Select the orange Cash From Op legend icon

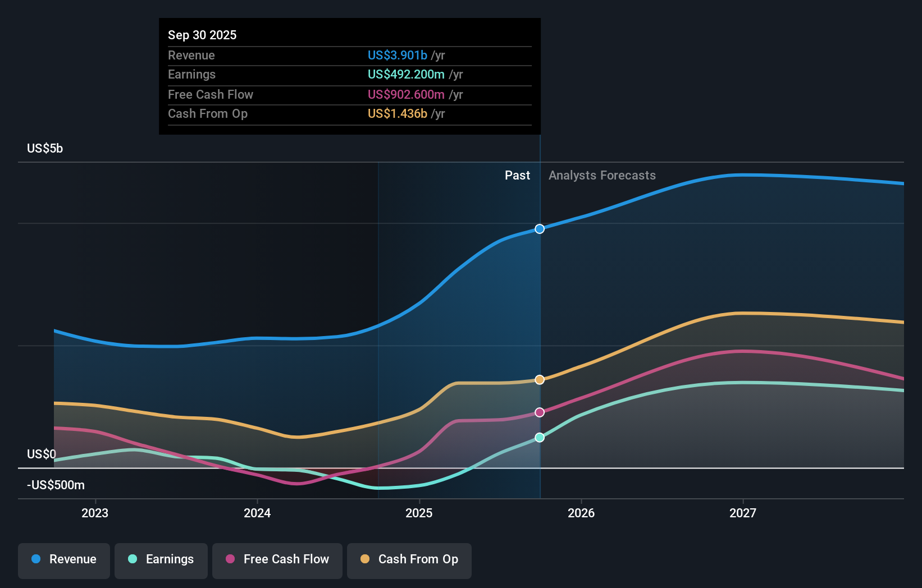[364, 559]
